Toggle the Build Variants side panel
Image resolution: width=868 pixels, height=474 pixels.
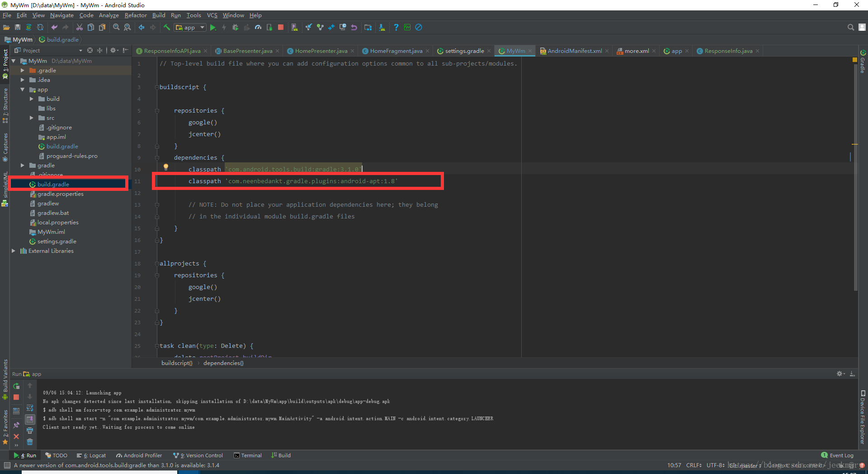[x=5, y=379]
